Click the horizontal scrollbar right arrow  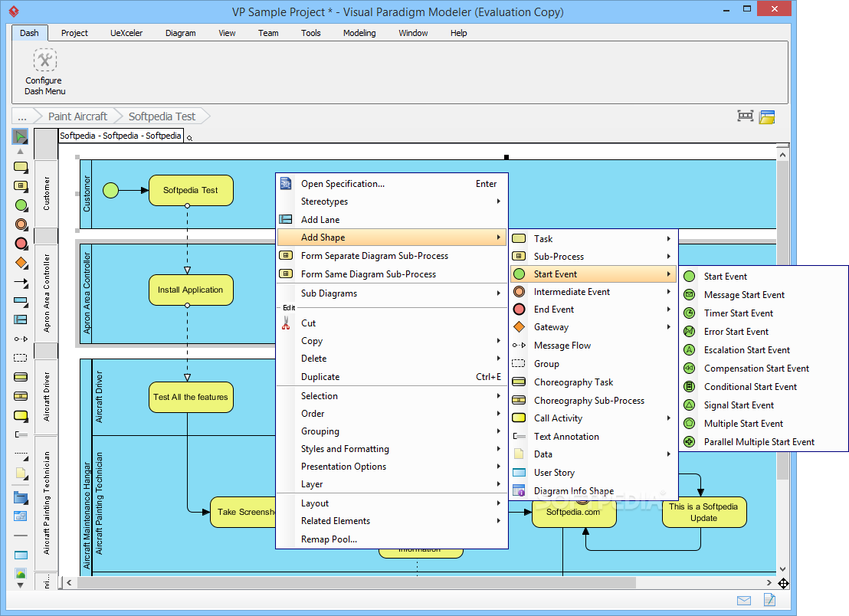769,583
